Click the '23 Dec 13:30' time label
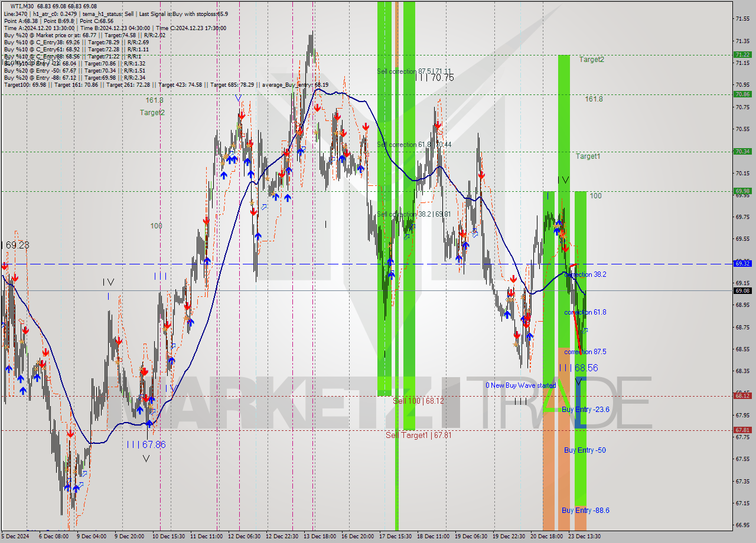The image size is (756, 543). point(584,537)
